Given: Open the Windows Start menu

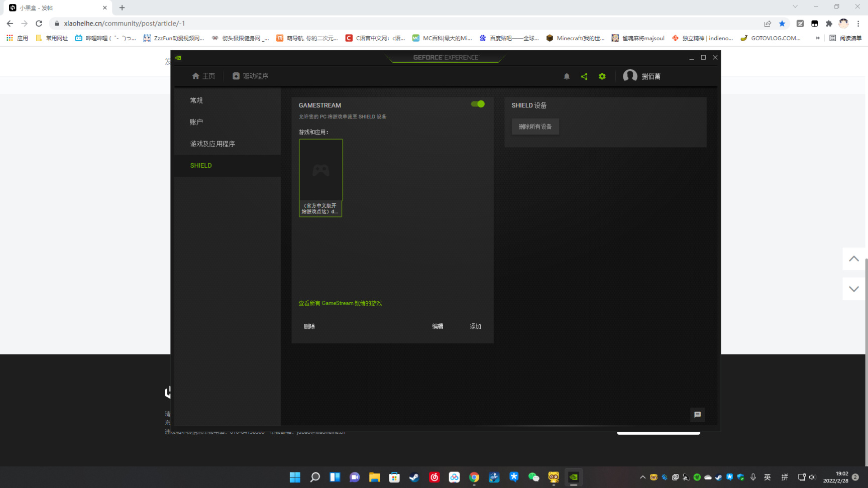Looking at the screenshot, I should (295, 477).
